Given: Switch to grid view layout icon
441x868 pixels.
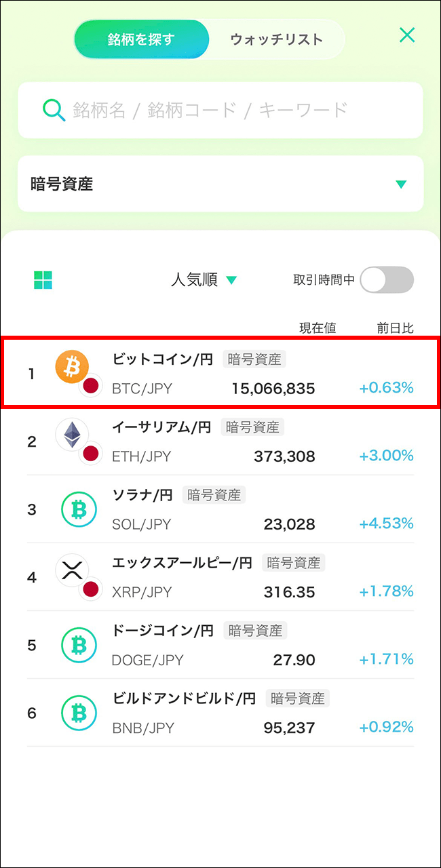Looking at the screenshot, I should coord(43,280).
